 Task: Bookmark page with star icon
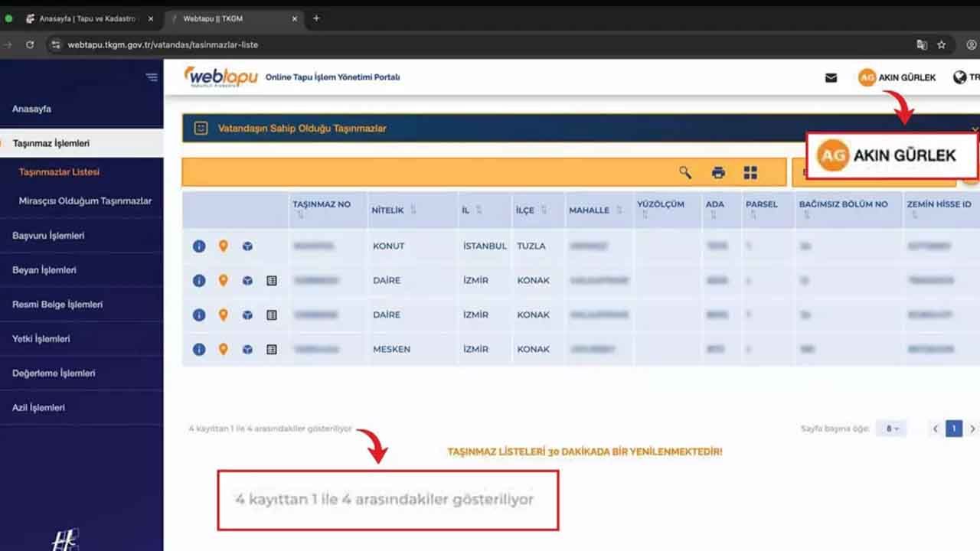coord(942,45)
